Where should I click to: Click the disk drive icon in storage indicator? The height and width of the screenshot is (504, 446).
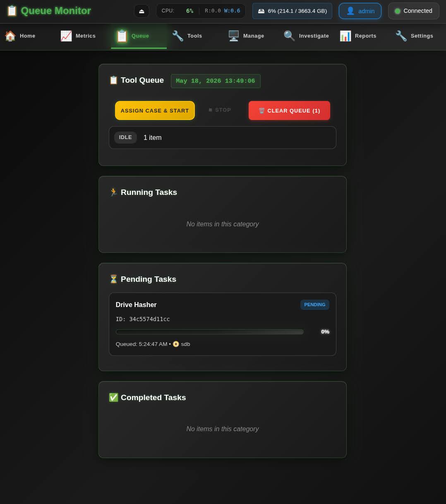[x=261, y=11]
